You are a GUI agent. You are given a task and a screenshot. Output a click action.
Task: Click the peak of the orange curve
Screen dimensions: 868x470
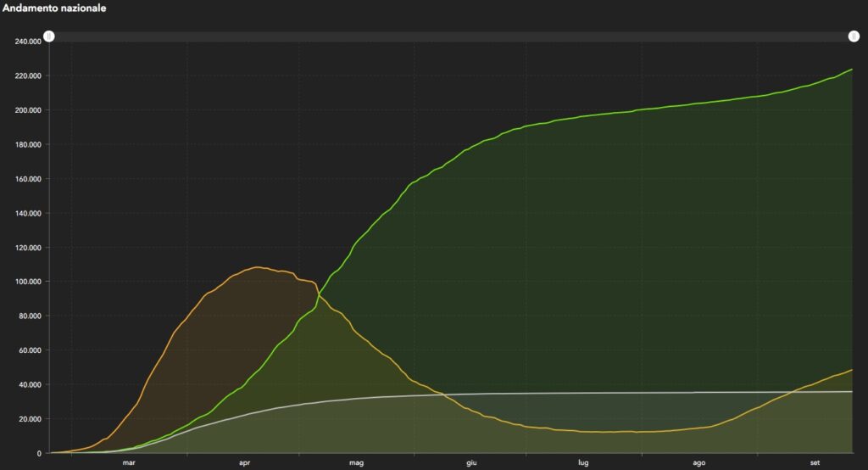tap(258, 267)
